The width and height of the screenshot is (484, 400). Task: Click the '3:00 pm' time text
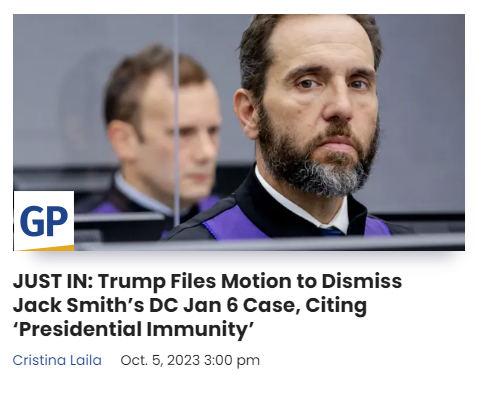click(x=232, y=361)
